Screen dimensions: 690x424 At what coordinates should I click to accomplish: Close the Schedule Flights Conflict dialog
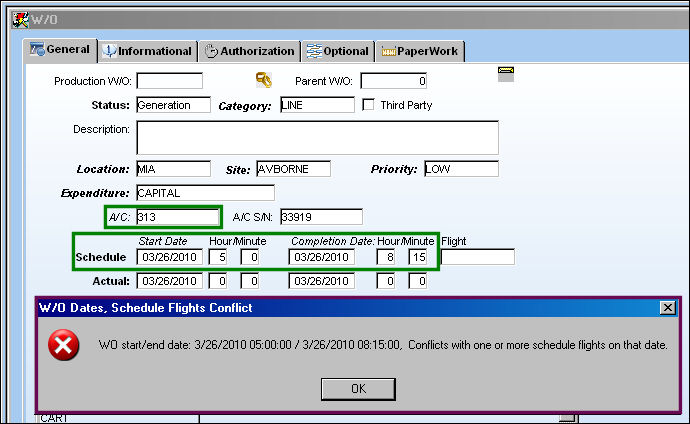click(668, 307)
